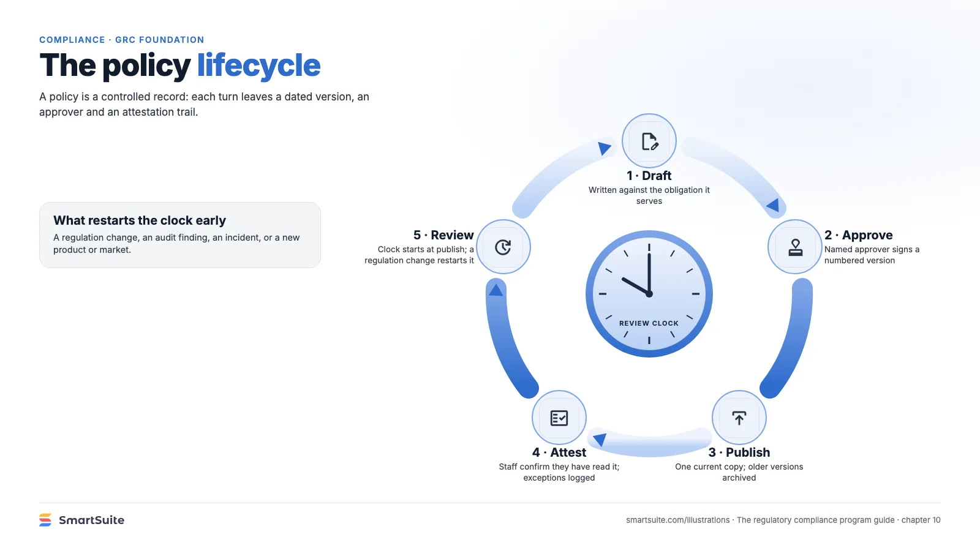This screenshot has width=980, height=551.
Task: Click the '1 · Draft' heading
Action: pyautogui.click(x=649, y=176)
